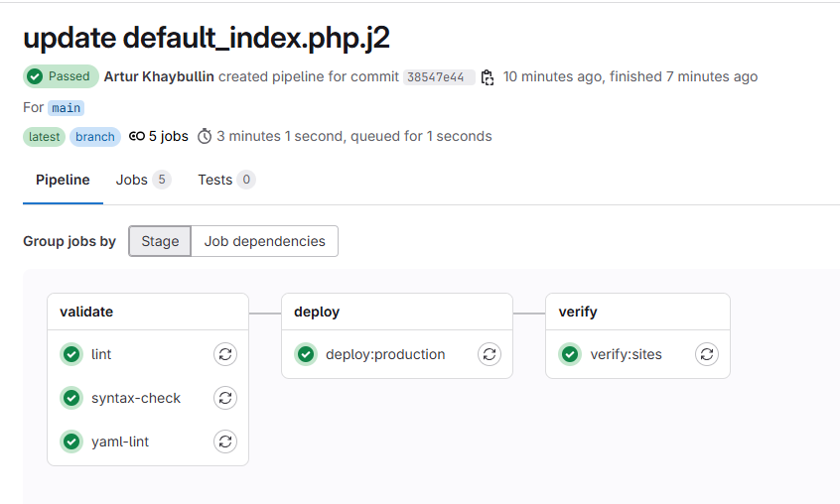Group jobs by Stage
This screenshot has width=840, height=504.
pos(160,241)
